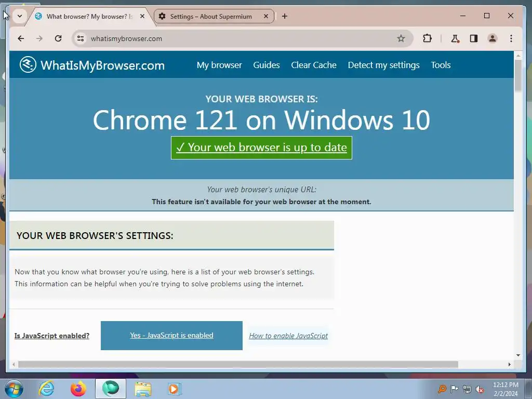The image size is (532, 399).
Task: Open Windows Media Player from taskbar
Action: click(x=175, y=389)
